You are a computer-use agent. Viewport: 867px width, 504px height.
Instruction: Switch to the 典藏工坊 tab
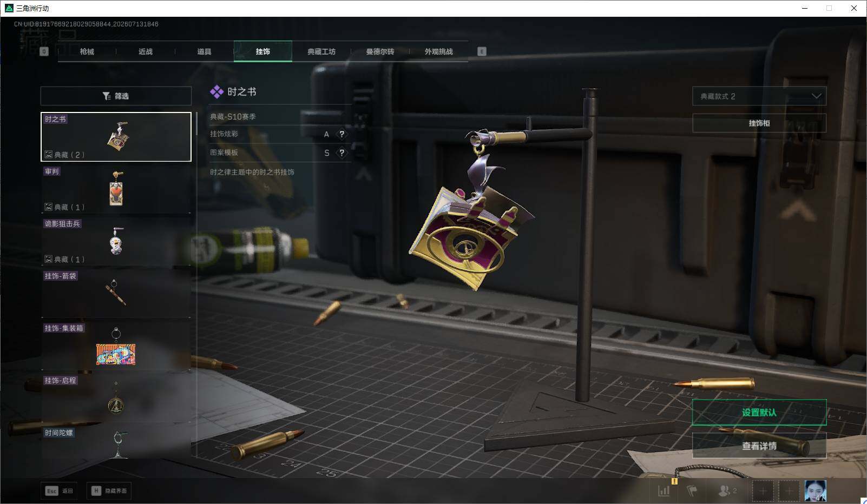point(321,51)
